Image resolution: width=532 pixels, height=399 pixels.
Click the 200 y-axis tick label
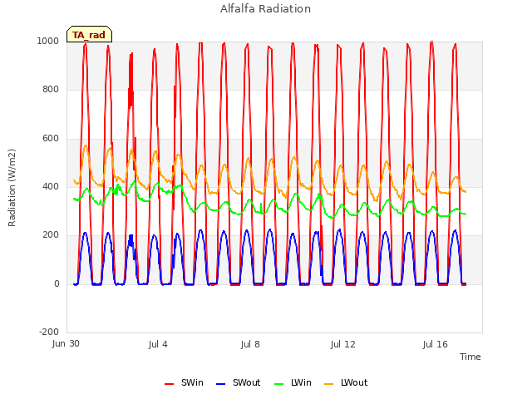point(51,234)
